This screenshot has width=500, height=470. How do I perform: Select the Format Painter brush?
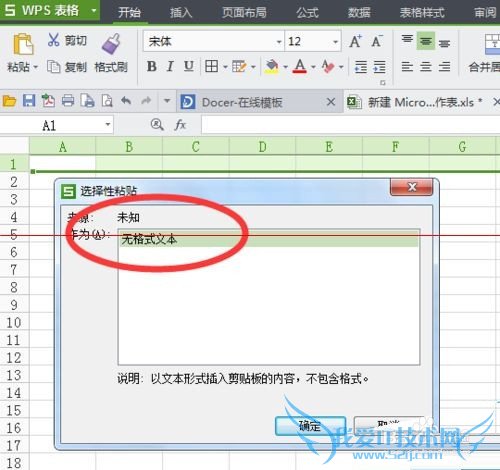111,44
